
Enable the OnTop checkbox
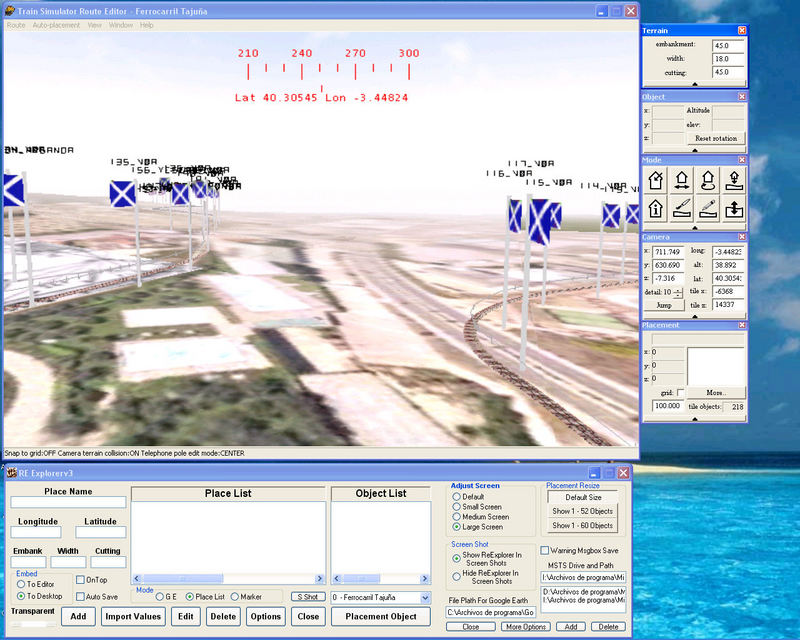click(x=81, y=580)
